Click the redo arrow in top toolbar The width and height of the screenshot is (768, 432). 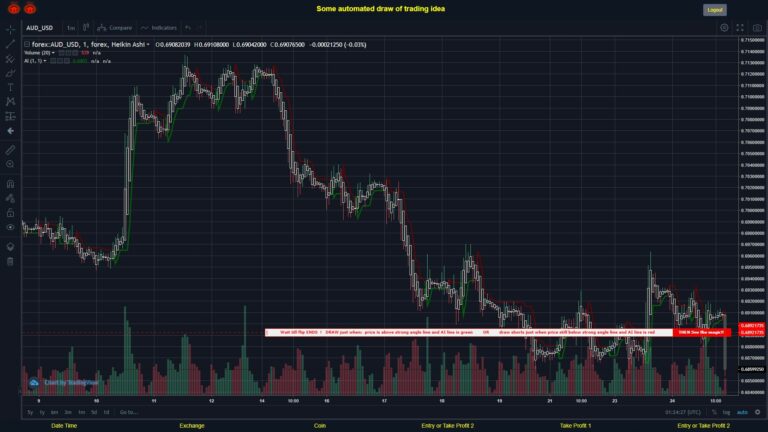200,28
